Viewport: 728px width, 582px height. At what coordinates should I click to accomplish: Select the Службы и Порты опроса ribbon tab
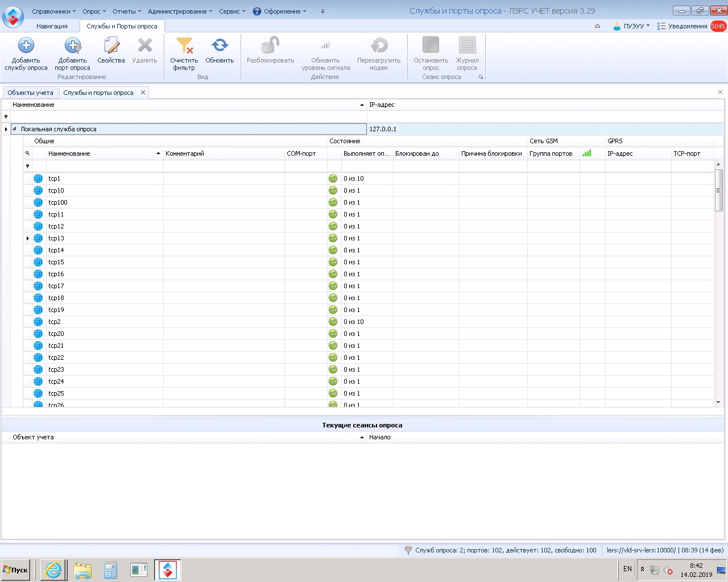(122, 26)
